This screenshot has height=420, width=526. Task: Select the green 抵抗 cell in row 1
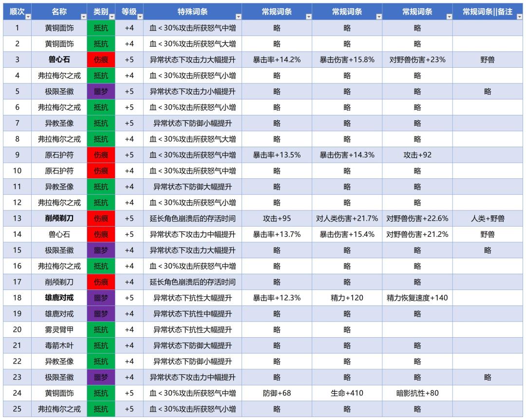tap(101, 28)
